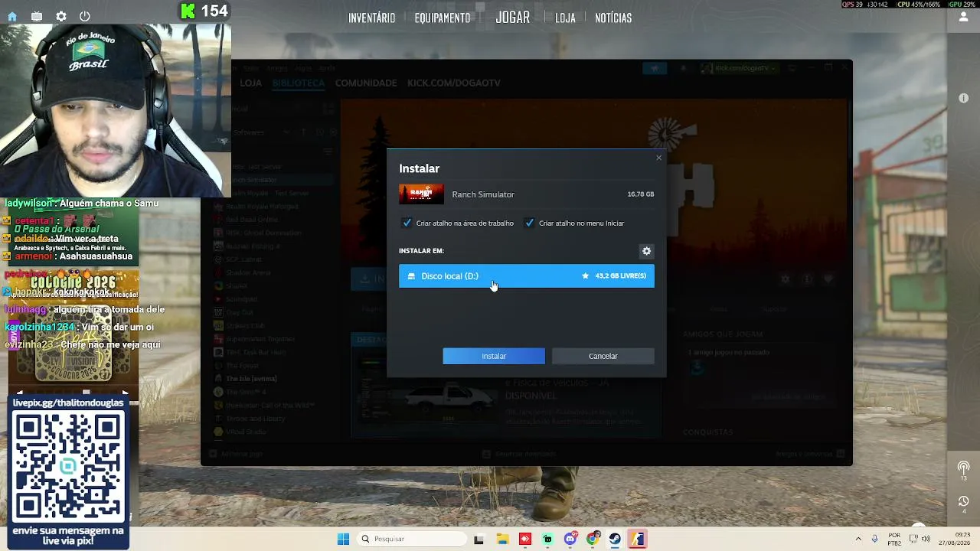Screen dimensions: 980x551
Task: Open the INVENTÁRIO tab in the game menu
Action: pyautogui.click(x=372, y=18)
